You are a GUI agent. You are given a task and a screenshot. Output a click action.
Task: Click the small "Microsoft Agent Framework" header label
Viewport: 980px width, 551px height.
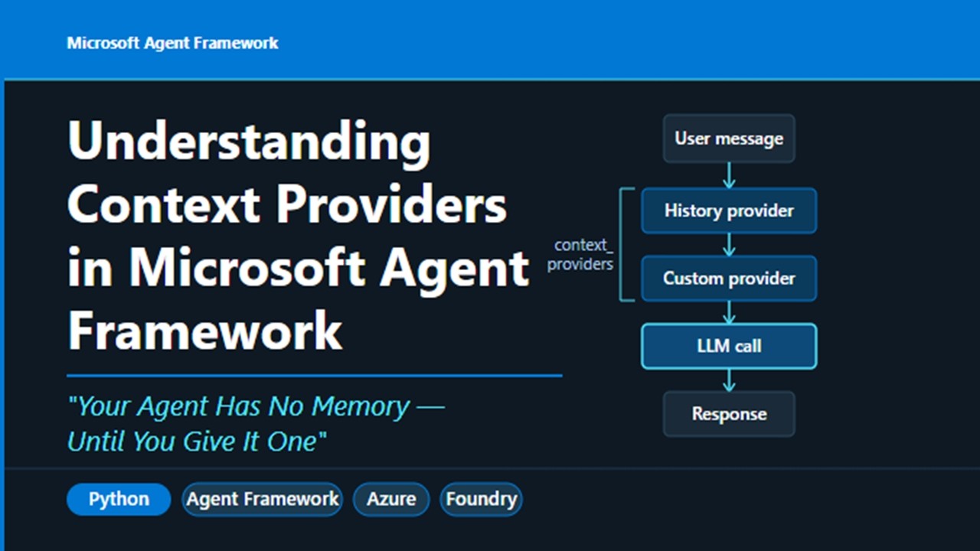click(x=172, y=43)
